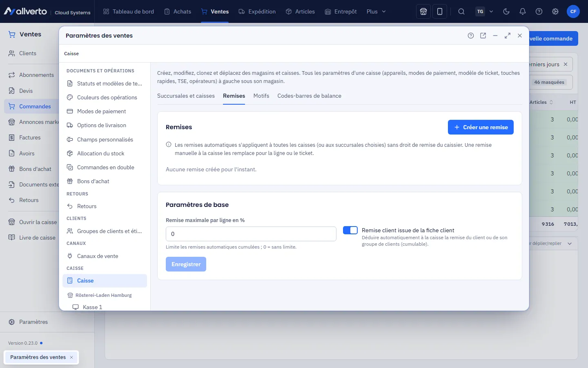Sort by the Articles column
Image resolution: width=588 pixels, height=368 pixels.
[x=541, y=102]
